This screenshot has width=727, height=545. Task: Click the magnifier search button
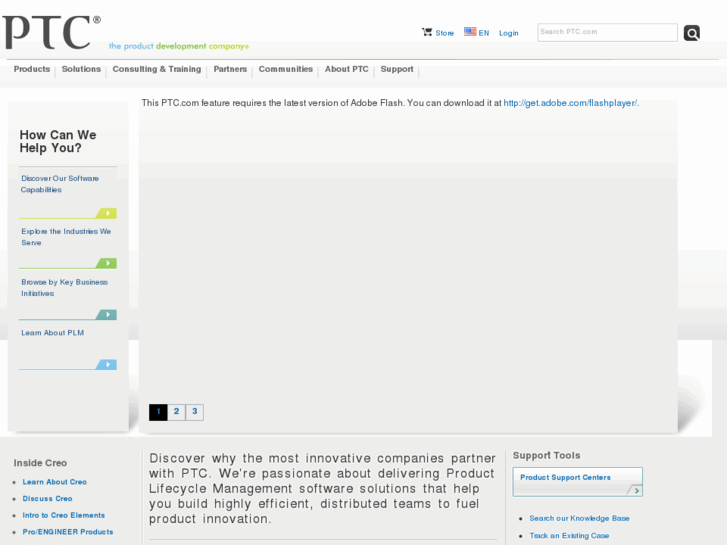[691, 33]
